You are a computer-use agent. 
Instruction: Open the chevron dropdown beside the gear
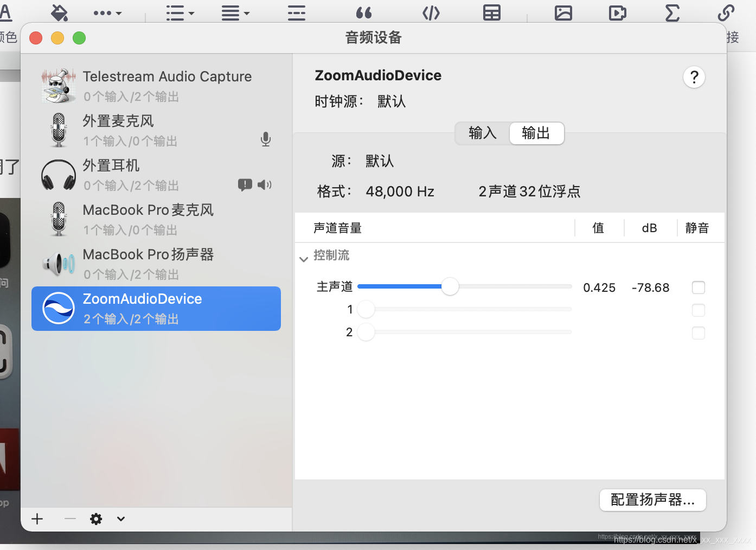point(121,519)
